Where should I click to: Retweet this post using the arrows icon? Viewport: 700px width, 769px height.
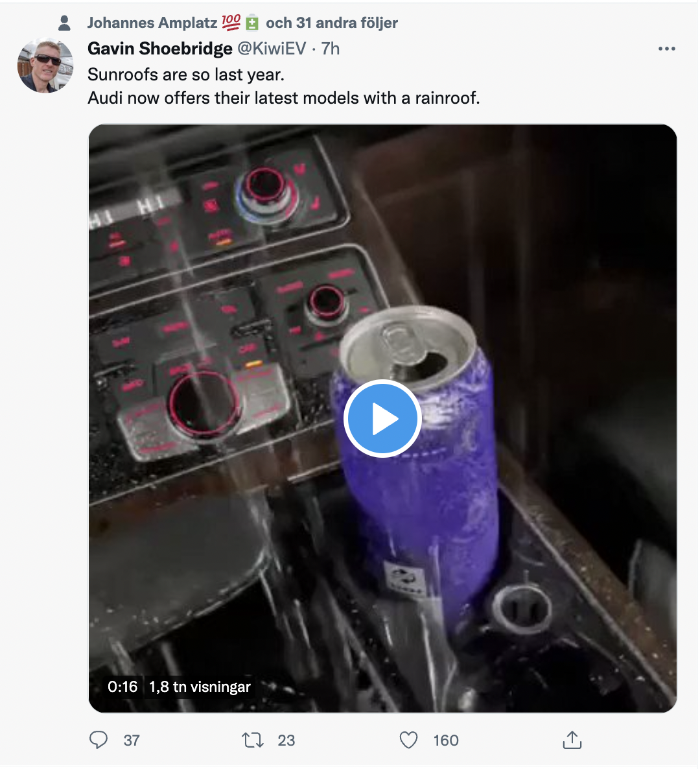pos(252,740)
